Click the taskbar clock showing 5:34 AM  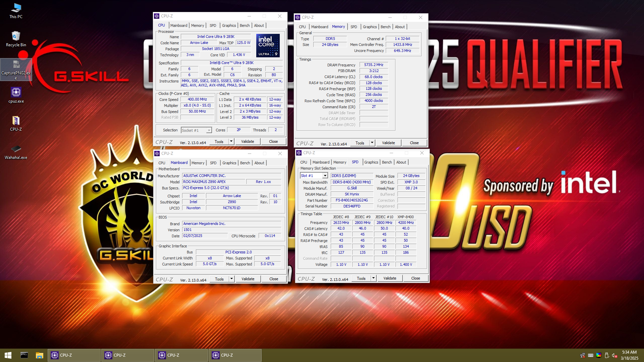coord(629,355)
